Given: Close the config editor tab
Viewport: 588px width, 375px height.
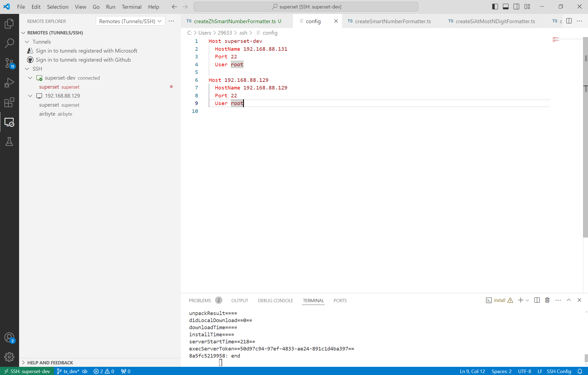Looking at the screenshot, I should point(336,21).
